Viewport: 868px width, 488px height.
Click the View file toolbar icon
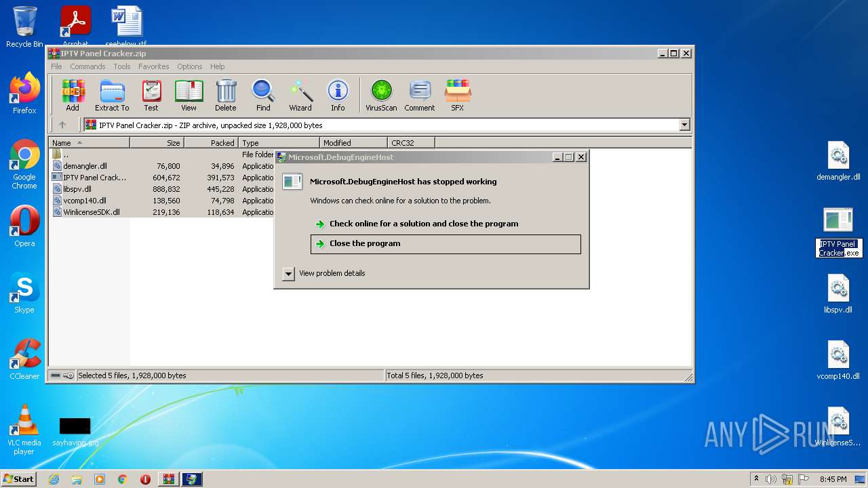[x=189, y=95]
